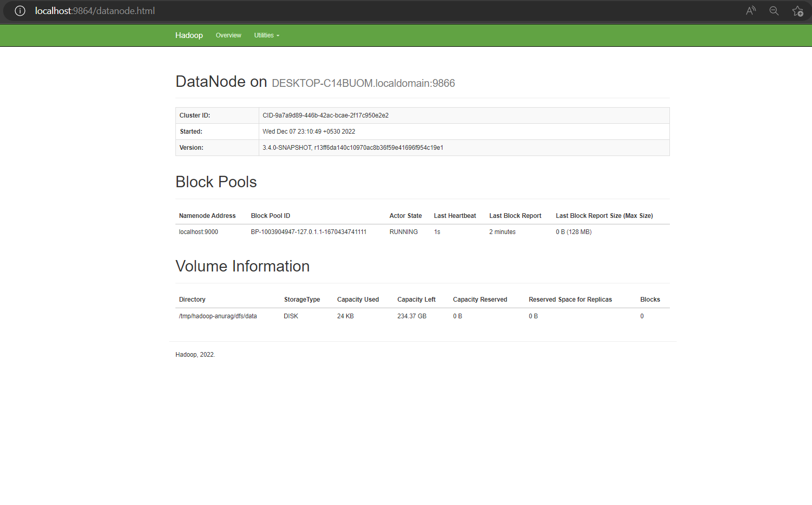Click the Cluster ID label cell
The height and width of the screenshot is (505, 812).
click(217, 115)
